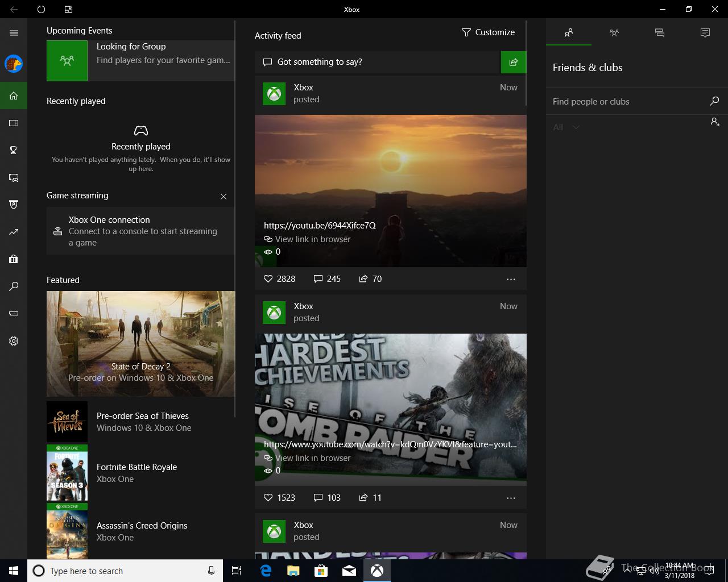
Task: Click the view toggle icon next to refresh
Action: click(68, 9)
